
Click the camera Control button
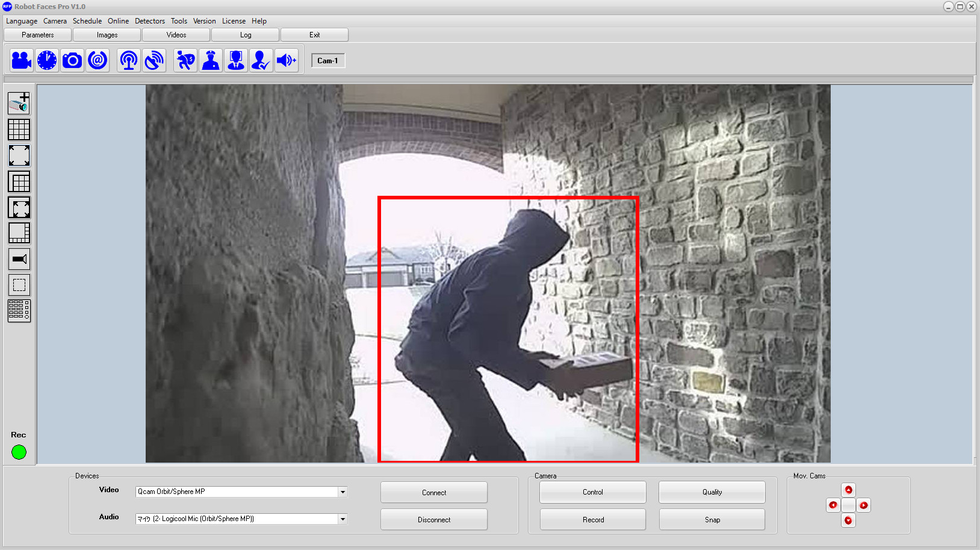point(593,492)
